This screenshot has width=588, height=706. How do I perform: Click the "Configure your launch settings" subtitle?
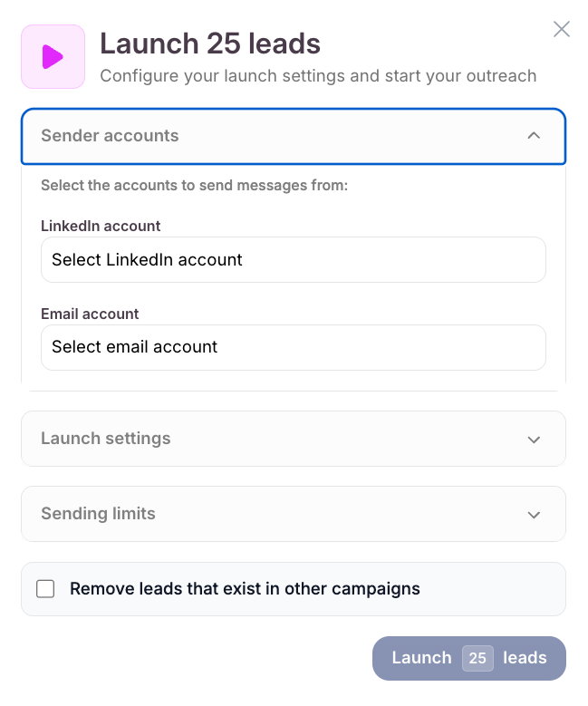pyautogui.click(x=318, y=75)
